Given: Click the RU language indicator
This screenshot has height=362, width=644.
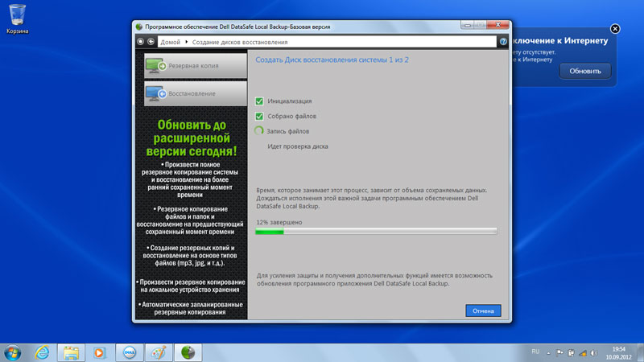Looking at the screenshot, I should pos(535,352).
